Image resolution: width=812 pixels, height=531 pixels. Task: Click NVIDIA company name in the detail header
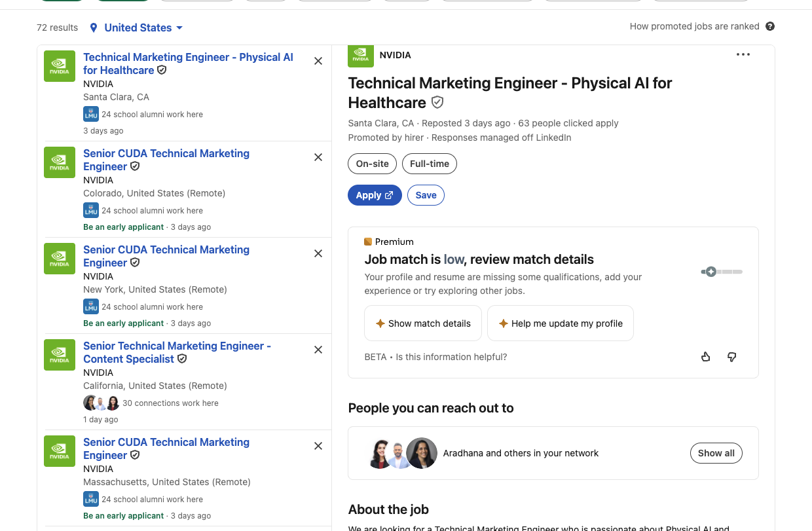coord(396,55)
